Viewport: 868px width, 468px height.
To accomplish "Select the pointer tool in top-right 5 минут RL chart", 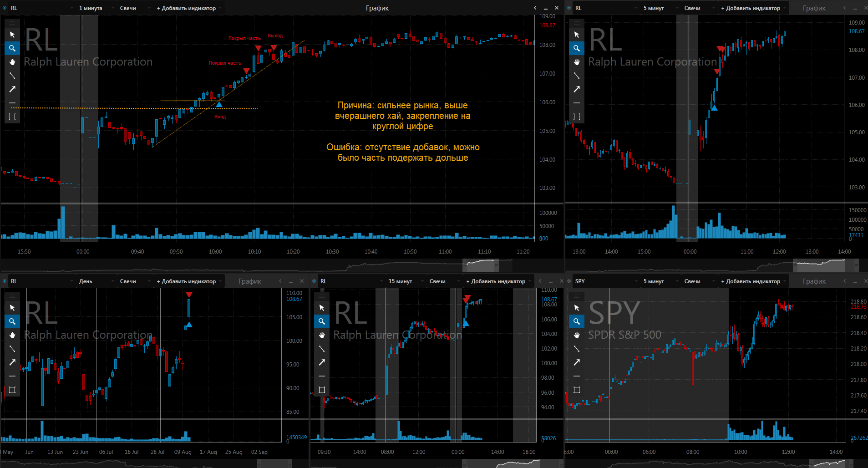I will pos(577,35).
